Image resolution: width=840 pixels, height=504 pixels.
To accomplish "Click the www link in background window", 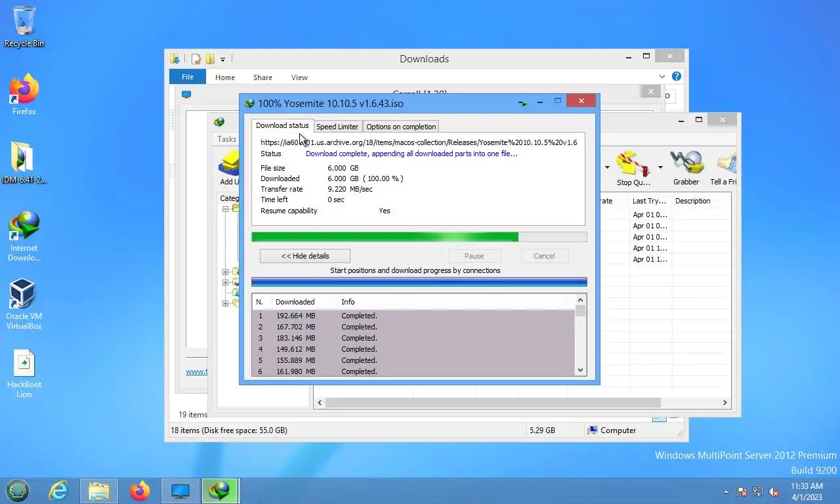I will (x=196, y=371).
